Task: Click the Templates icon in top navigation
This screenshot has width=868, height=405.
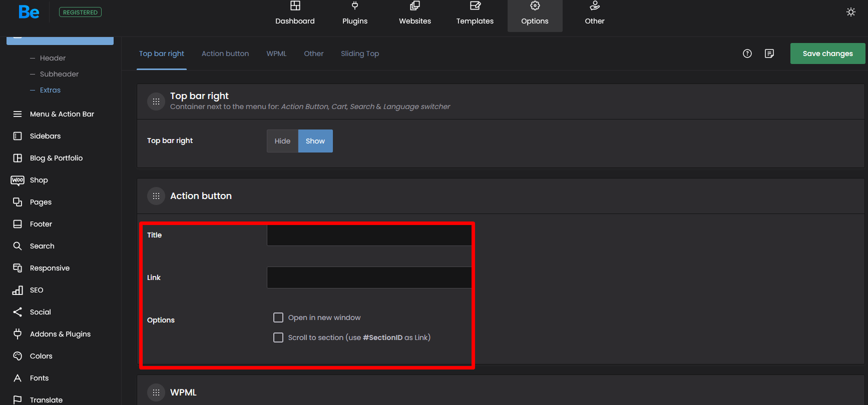Action: coord(475,6)
